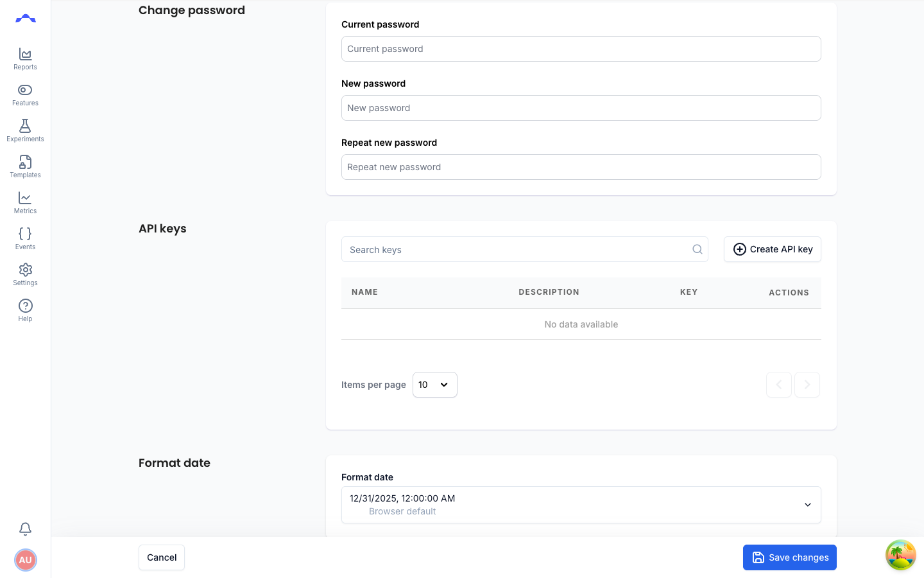This screenshot has width=924, height=578.
Task: Open the Reports section
Action: point(25,59)
